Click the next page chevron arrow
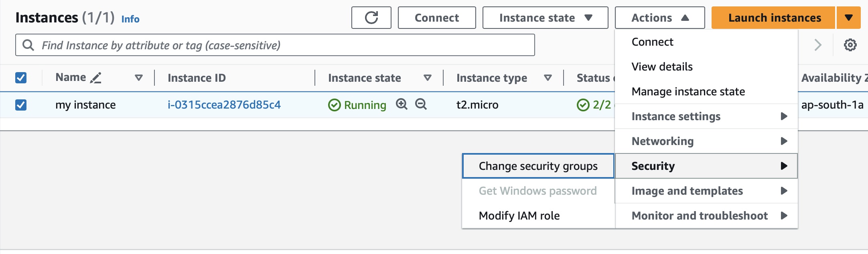Image resolution: width=868 pixels, height=254 pixels. pyautogui.click(x=818, y=45)
